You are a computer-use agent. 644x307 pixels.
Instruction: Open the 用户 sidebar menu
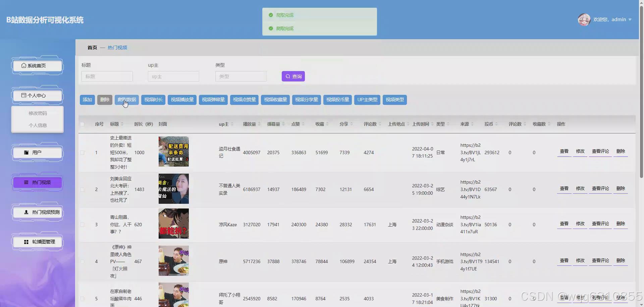tap(37, 152)
